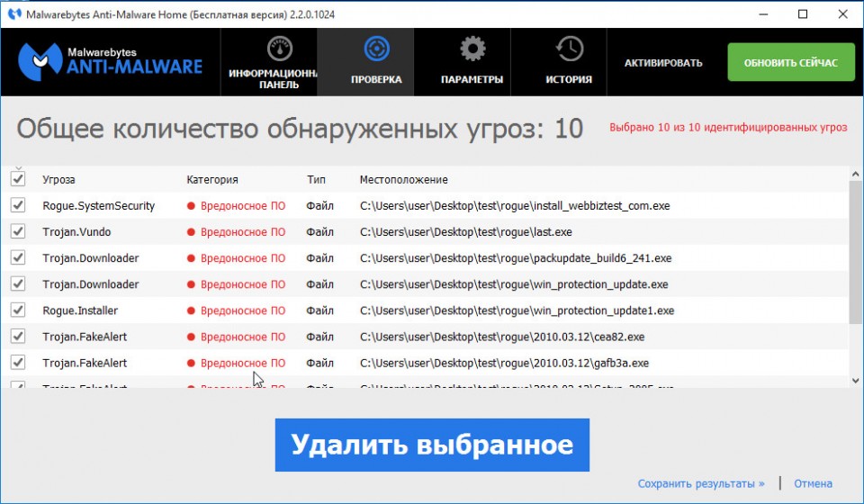Toggle the select-all threats checkbox
Screen dimensions: 864x504
click(x=18, y=179)
